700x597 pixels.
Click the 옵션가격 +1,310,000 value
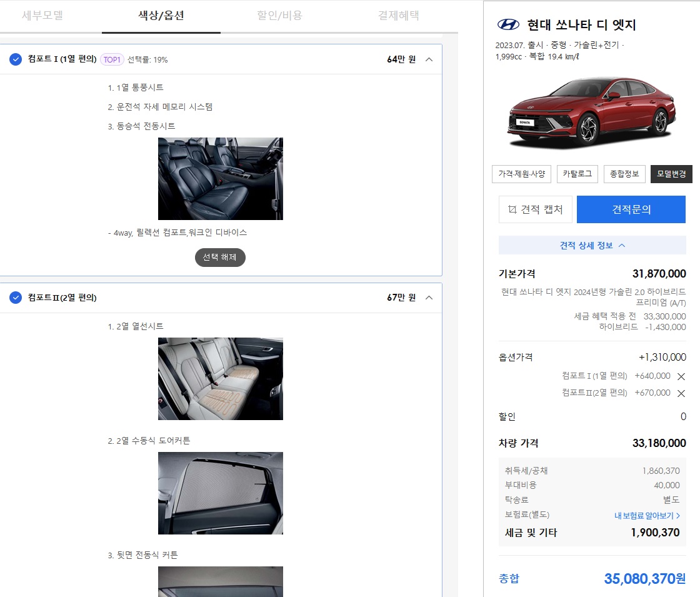[662, 357]
